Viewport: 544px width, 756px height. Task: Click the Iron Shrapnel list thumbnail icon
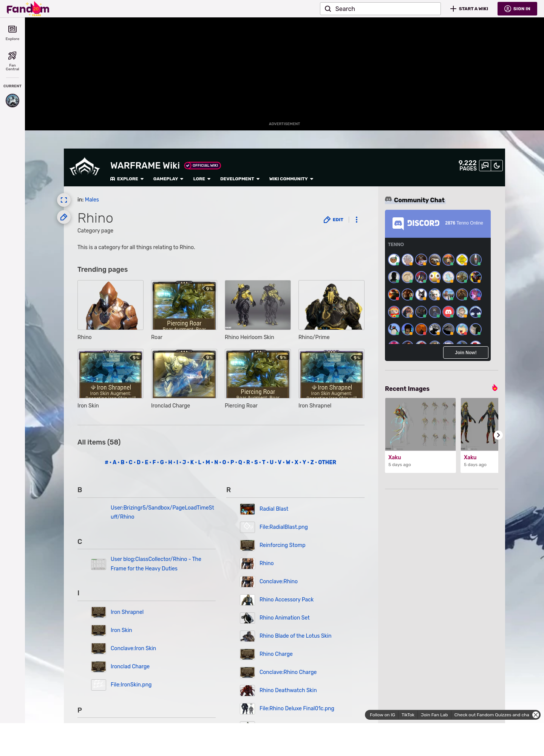(x=99, y=612)
